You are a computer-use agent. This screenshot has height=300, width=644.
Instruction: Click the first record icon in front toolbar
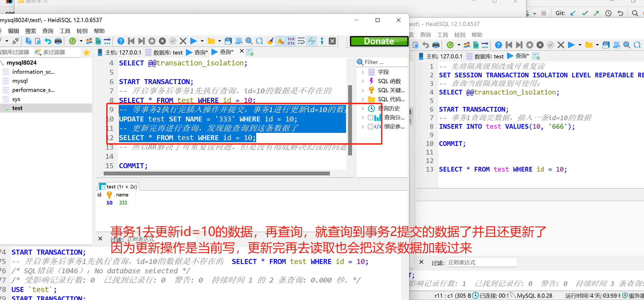(x=131, y=41)
